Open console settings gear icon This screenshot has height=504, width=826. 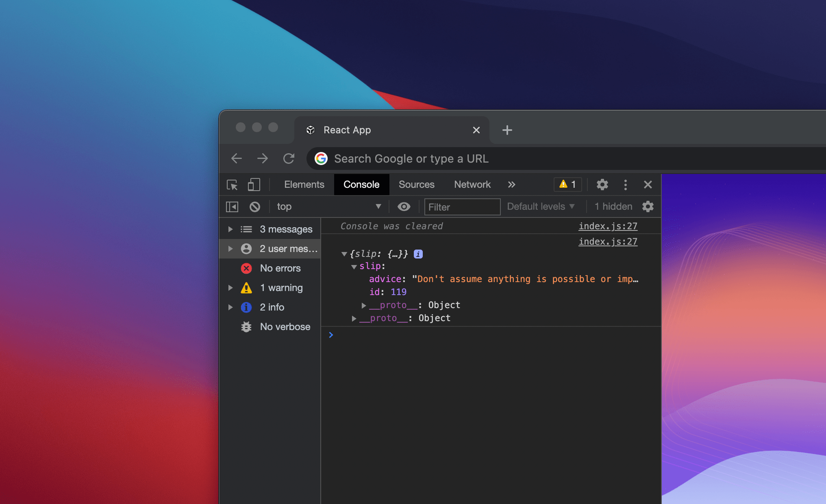click(x=648, y=206)
